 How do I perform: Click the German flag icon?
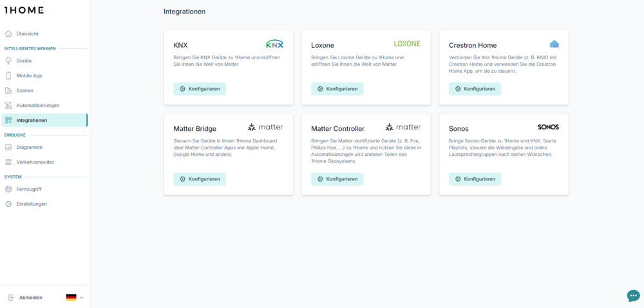click(71, 297)
